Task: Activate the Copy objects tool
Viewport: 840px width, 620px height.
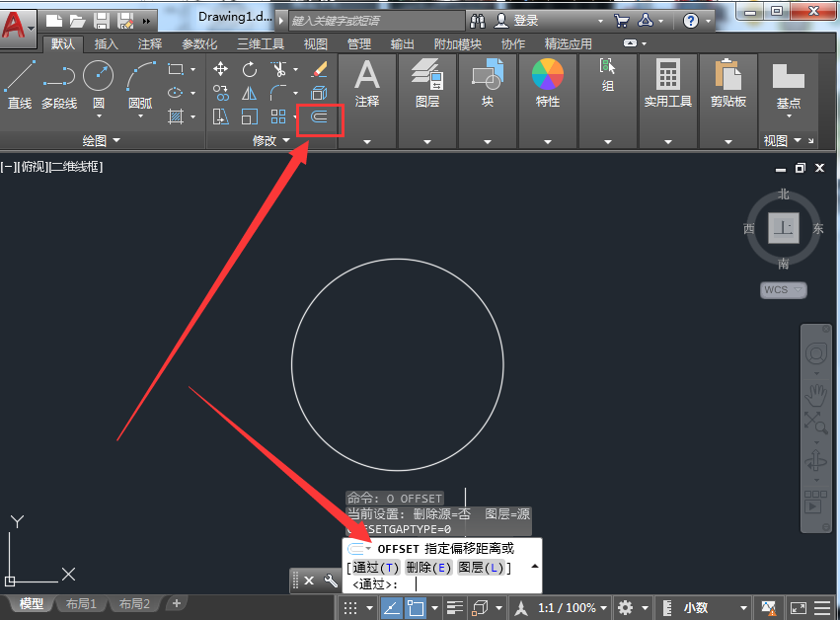Action: pyautogui.click(x=220, y=93)
